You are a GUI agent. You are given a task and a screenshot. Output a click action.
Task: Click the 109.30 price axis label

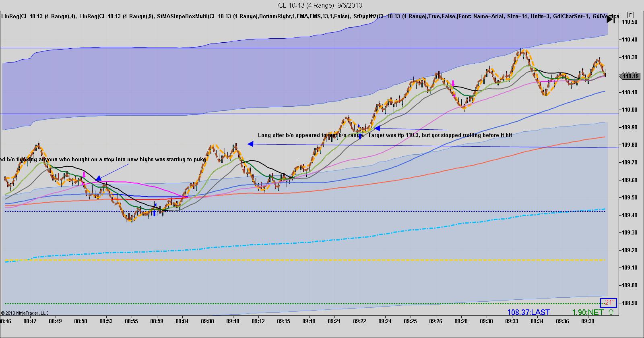click(x=630, y=233)
